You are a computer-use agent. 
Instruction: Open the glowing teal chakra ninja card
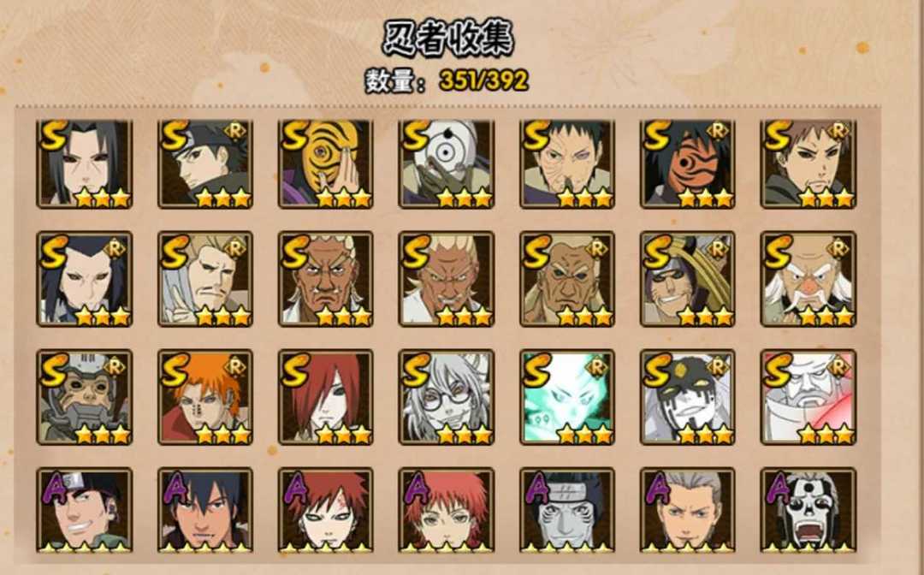tap(567, 397)
